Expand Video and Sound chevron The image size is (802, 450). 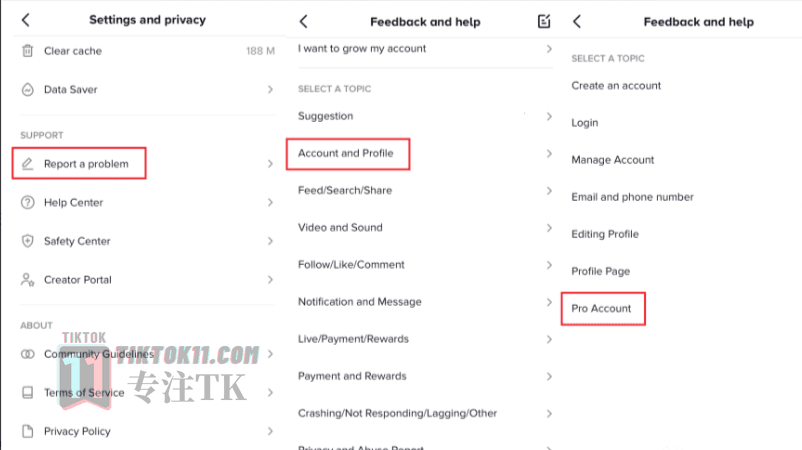click(549, 228)
